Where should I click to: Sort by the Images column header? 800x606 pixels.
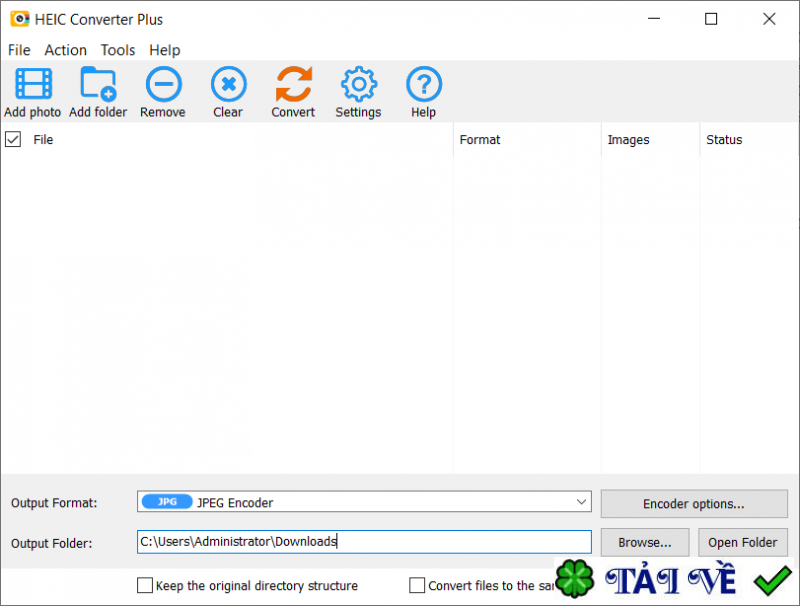click(651, 140)
